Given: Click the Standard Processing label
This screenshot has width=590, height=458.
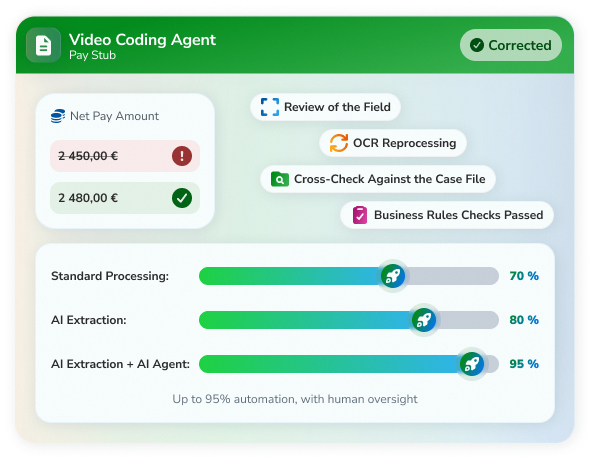Looking at the screenshot, I should (110, 276).
